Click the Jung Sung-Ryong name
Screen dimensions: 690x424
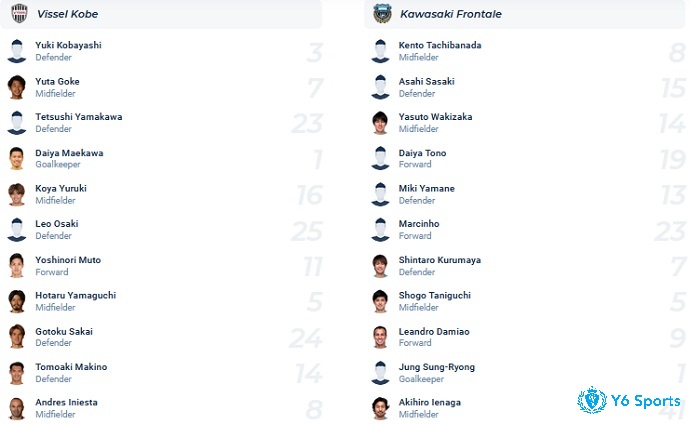[437, 367]
